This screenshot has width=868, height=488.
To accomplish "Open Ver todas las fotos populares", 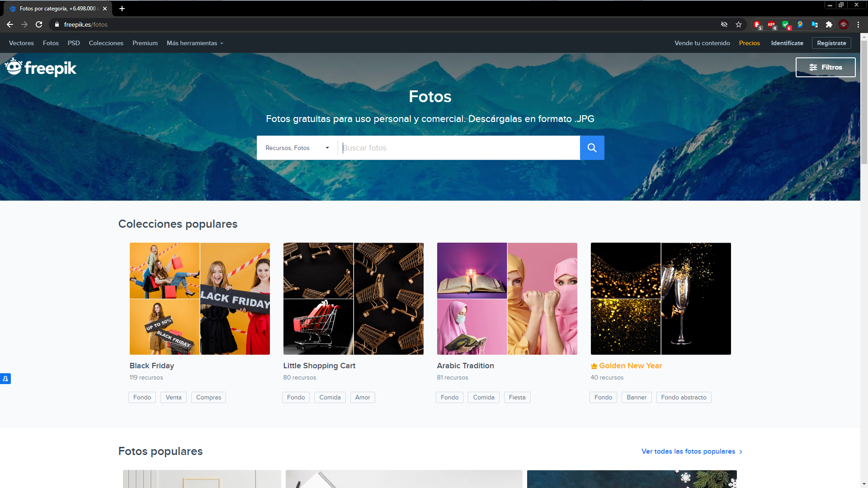I will (688, 451).
